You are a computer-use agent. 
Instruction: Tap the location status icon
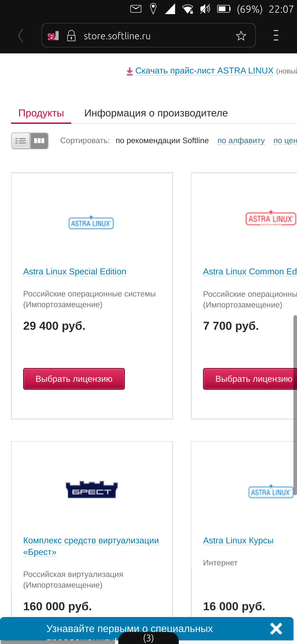(x=153, y=9)
